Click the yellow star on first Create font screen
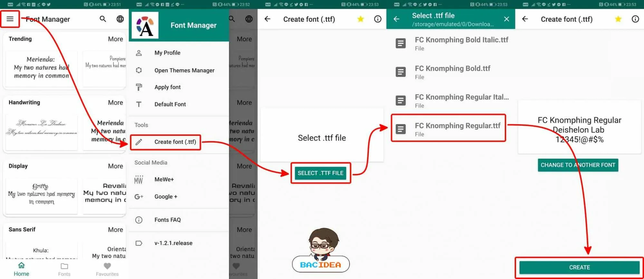 pos(360,19)
